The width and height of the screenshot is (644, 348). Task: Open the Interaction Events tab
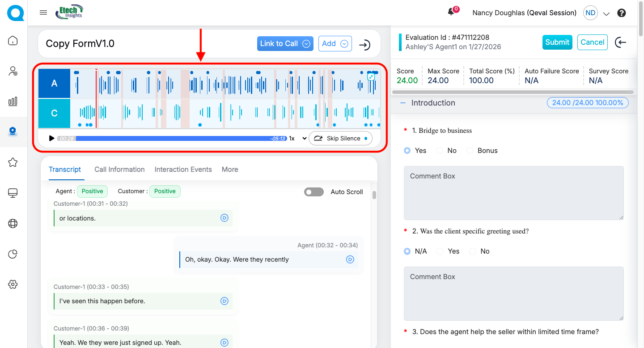183,170
